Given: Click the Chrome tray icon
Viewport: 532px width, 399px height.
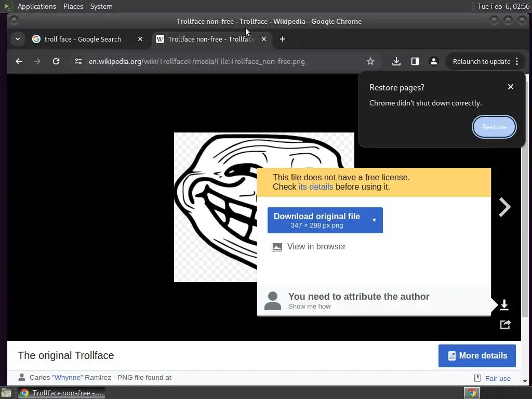Looking at the screenshot, I should click(x=472, y=393).
